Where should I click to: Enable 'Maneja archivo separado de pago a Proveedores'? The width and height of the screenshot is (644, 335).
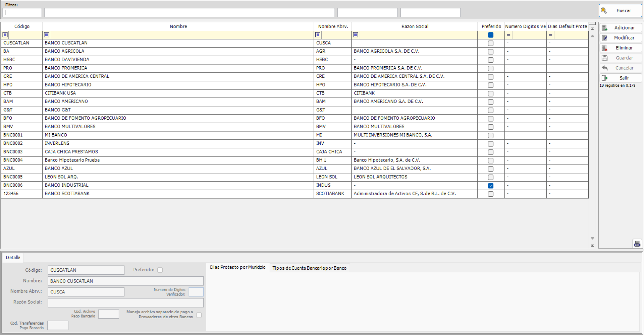(199, 315)
